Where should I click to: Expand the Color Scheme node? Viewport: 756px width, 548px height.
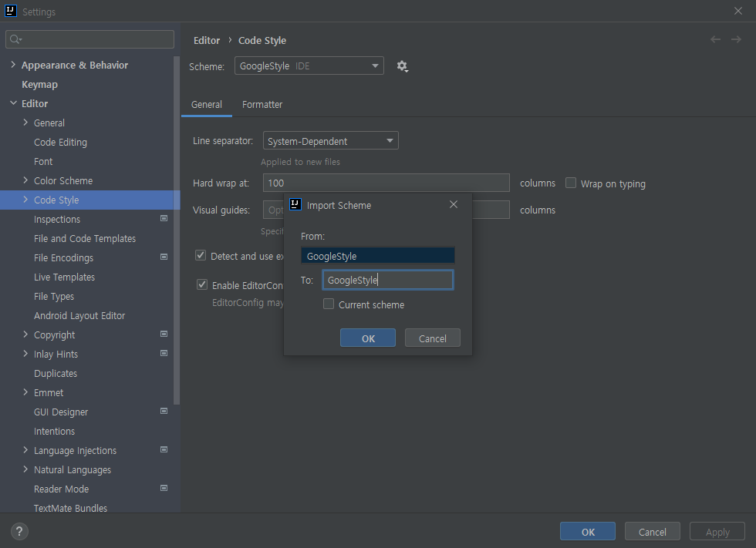pyautogui.click(x=25, y=180)
